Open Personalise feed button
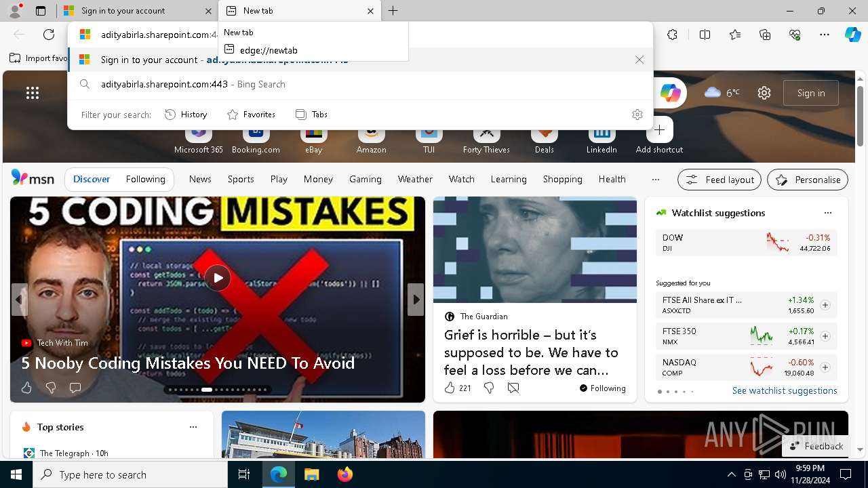The width and height of the screenshot is (868, 488). (x=808, y=180)
